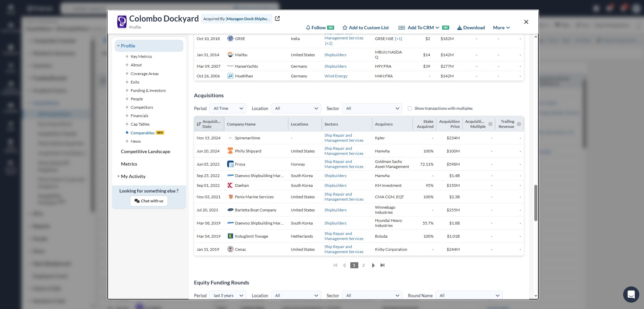Open Acquisitions Sector dropdown
Viewport: 644px width, 309px height.
click(372, 108)
